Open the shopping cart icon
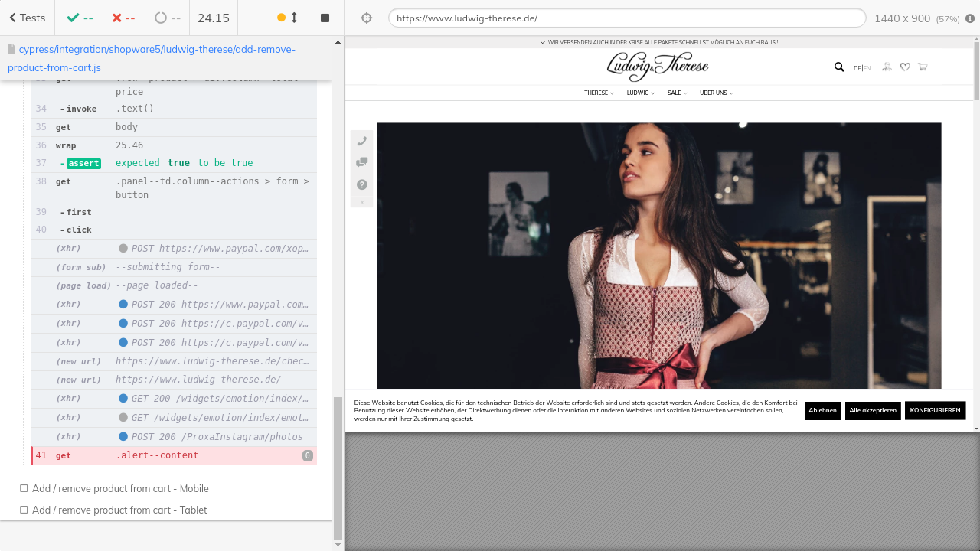This screenshot has width=980, height=551. (923, 67)
